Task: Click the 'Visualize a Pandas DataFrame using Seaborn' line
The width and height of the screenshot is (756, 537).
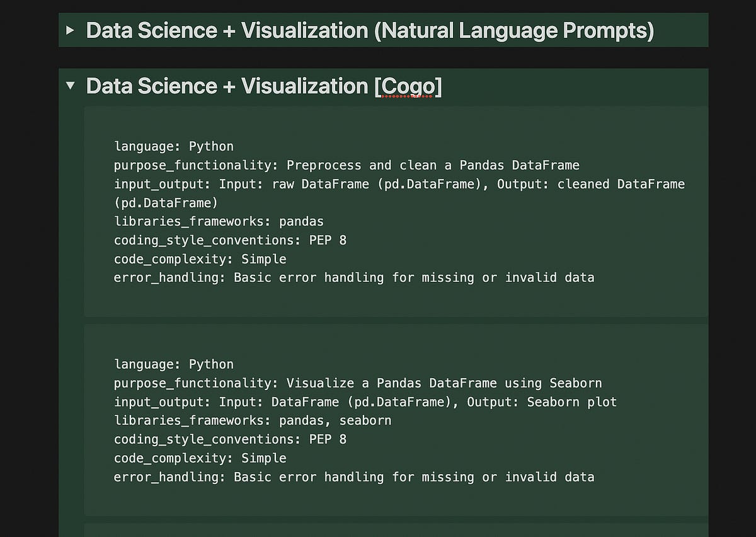Action: click(358, 383)
